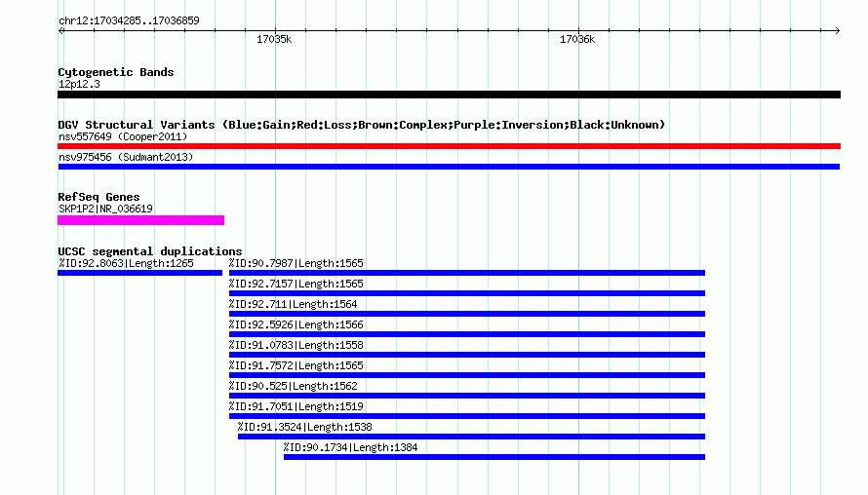Click the 17036k ruler tick label
This screenshot has height=495, width=868.
577,39
